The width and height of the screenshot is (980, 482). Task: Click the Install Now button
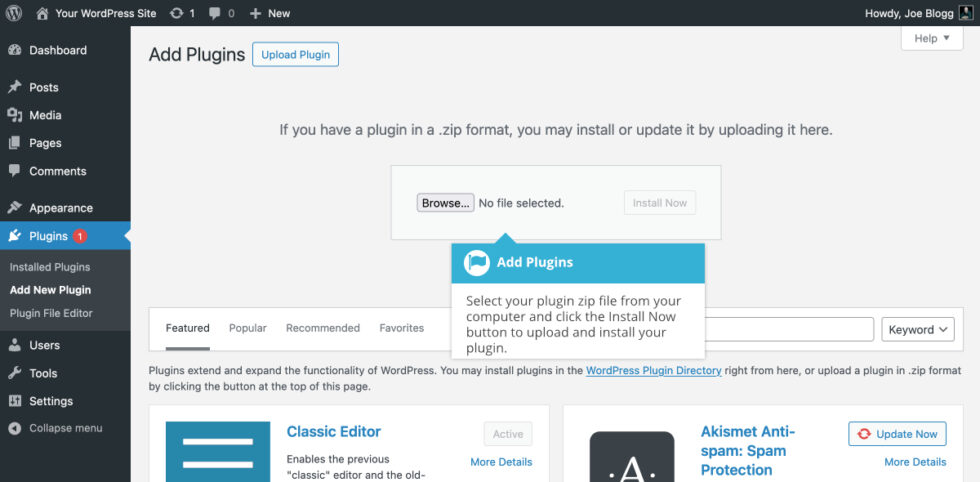pyautogui.click(x=659, y=203)
